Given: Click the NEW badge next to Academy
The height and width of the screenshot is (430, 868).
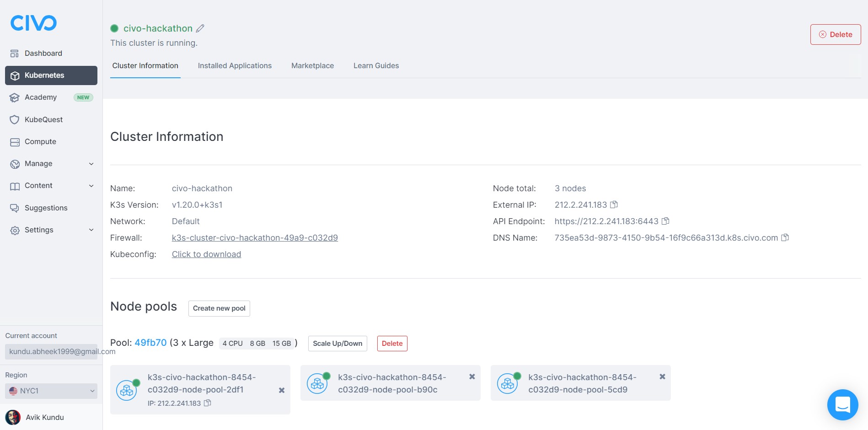Looking at the screenshot, I should [83, 97].
